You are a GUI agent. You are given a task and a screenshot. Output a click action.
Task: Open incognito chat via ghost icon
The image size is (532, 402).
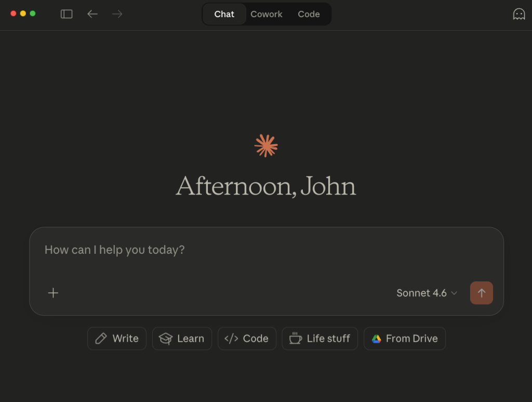coord(518,14)
